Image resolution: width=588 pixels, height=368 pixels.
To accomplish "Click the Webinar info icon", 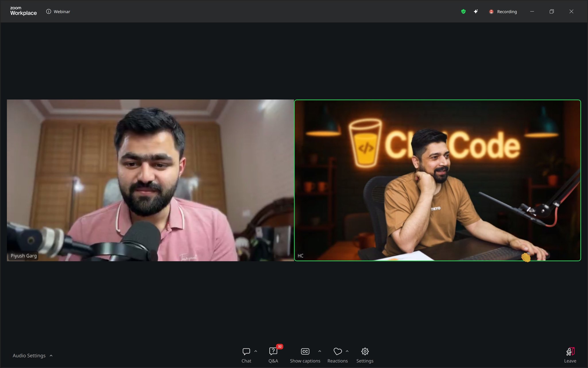I will [49, 11].
